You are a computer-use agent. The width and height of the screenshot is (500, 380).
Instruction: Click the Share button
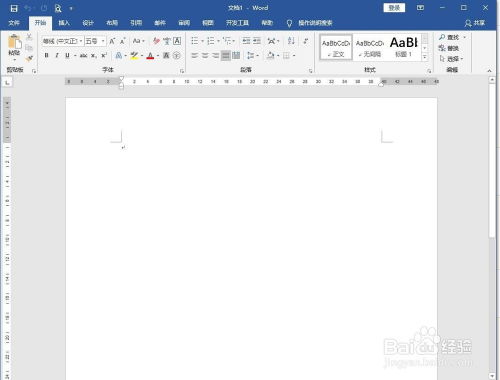pos(475,23)
